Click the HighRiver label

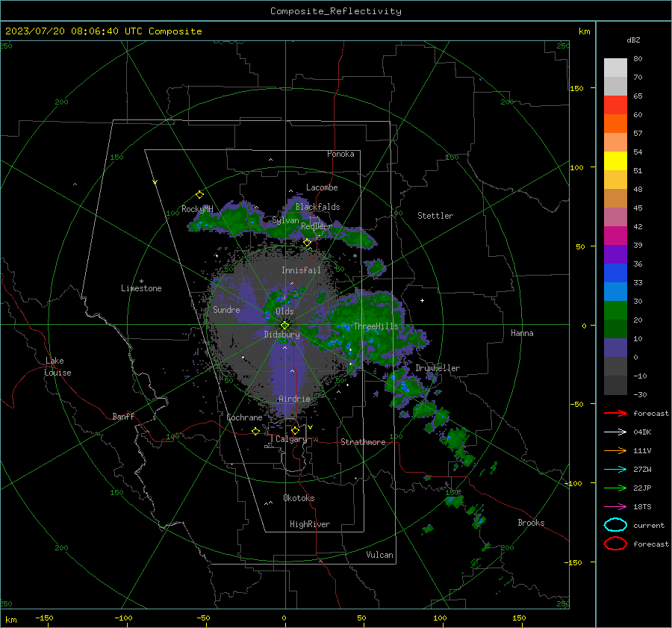(310, 524)
